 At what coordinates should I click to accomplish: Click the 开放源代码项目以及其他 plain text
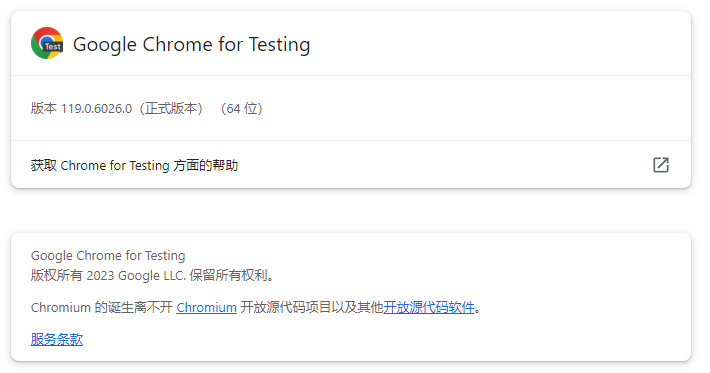[x=312, y=307]
